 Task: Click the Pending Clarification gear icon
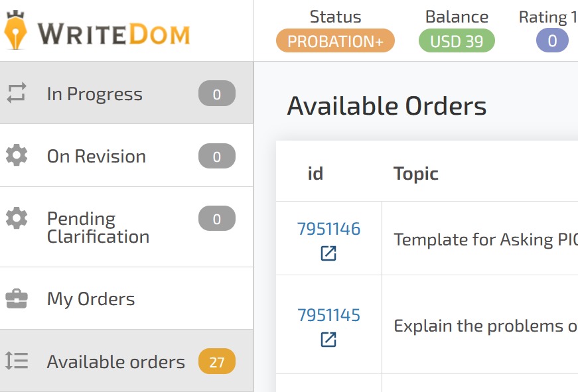point(17,218)
